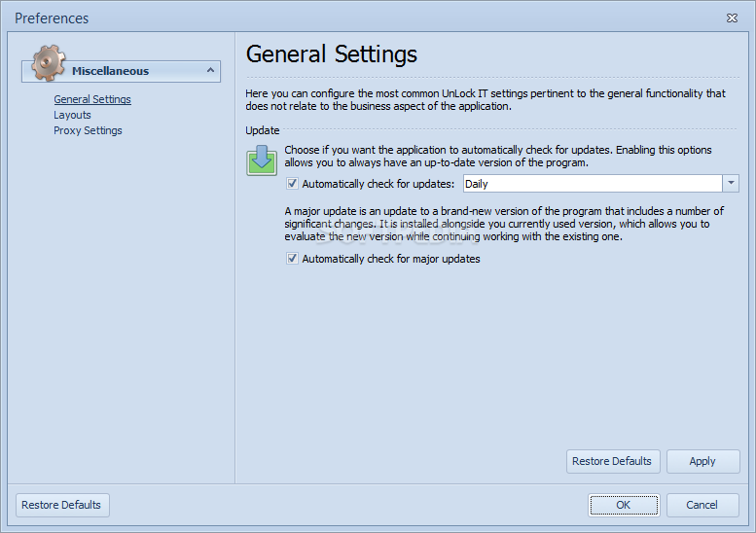The height and width of the screenshot is (533, 756).
Task: Collapse the Miscellaneous group with its chevron
Action: (x=210, y=70)
